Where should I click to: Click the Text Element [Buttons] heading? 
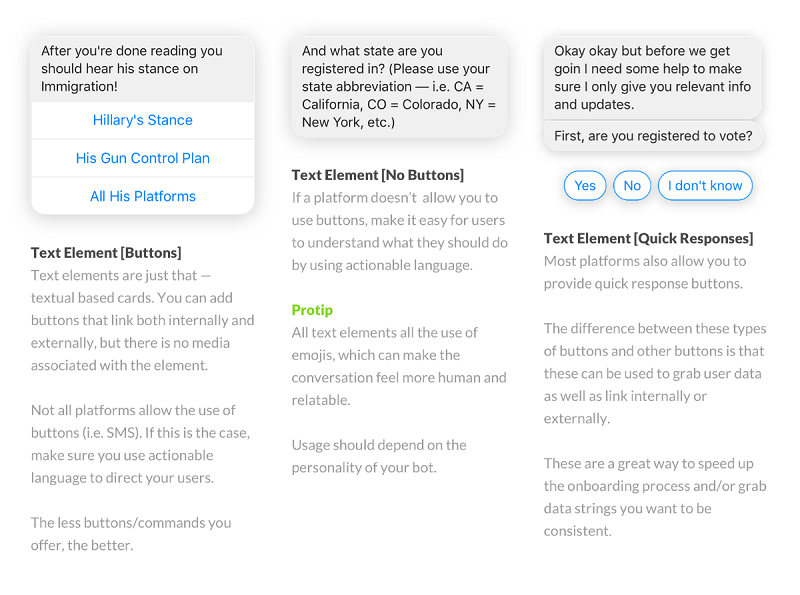point(106,253)
